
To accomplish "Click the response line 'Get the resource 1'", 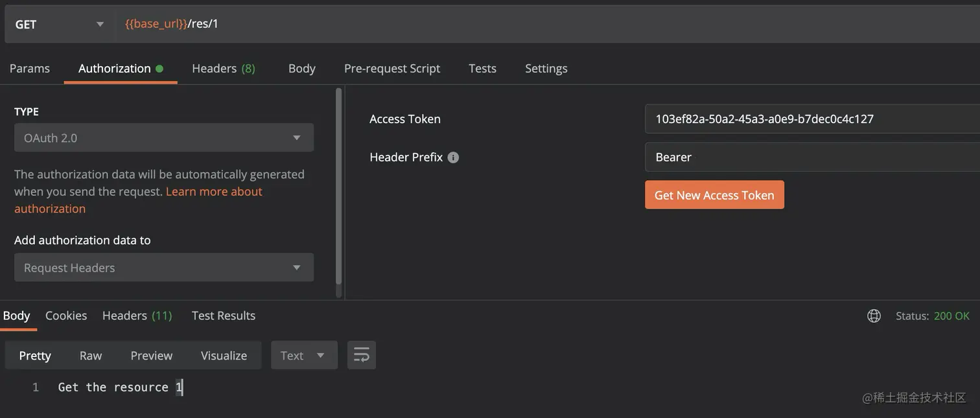I will click(121, 387).
